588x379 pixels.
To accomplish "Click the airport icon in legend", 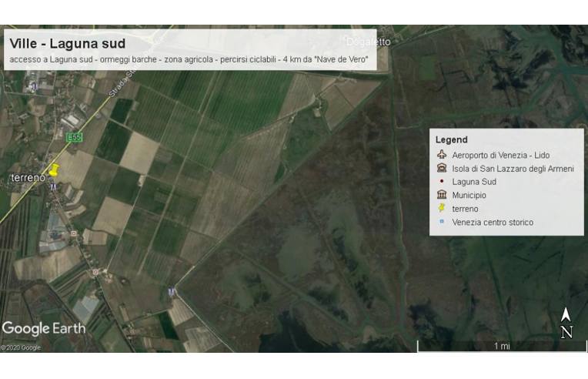I will (x=441, y=155).
